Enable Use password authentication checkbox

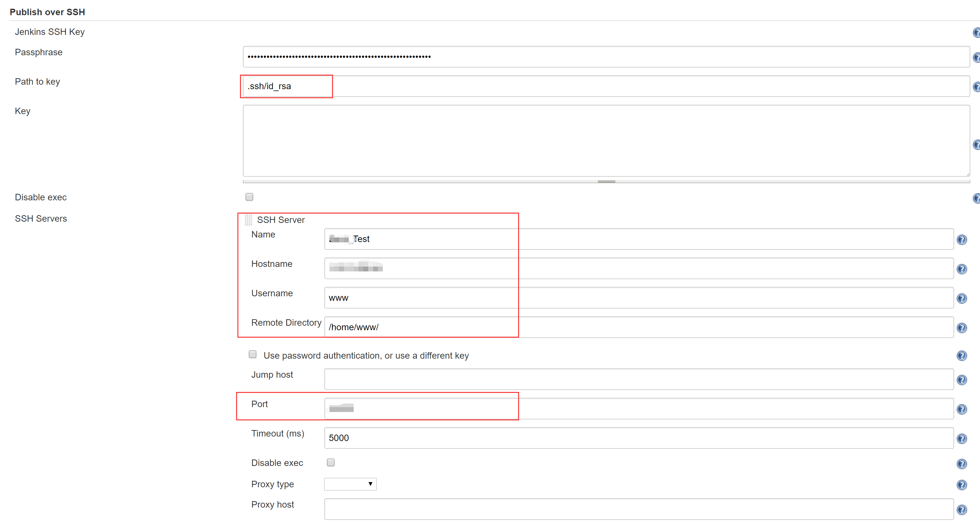253,354
